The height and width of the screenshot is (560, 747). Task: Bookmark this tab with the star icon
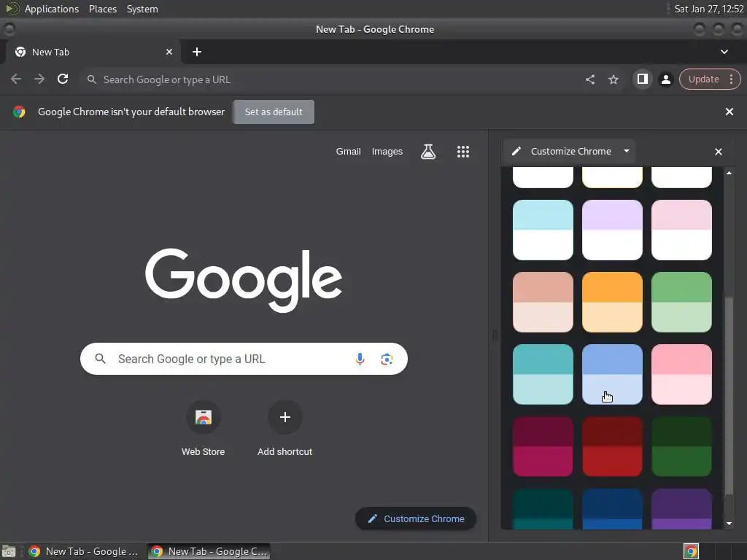point(613,79)
